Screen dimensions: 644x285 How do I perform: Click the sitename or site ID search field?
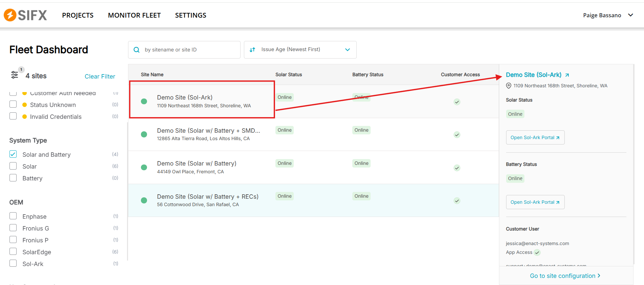coord(190,50)
